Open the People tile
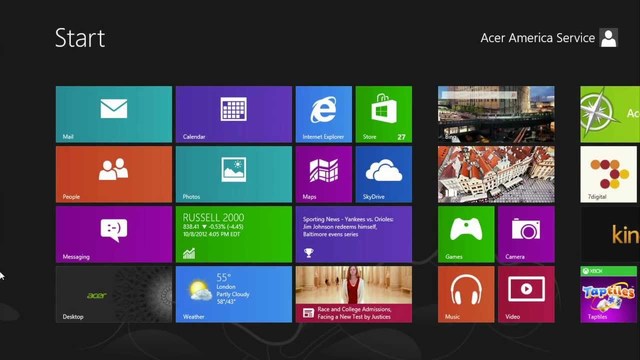Screen dimensions: 640x360 tap(114, 174)
